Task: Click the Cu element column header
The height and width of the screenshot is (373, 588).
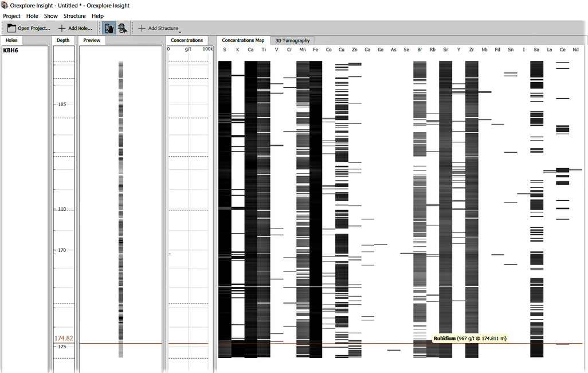Action: (x=341, y=49)
